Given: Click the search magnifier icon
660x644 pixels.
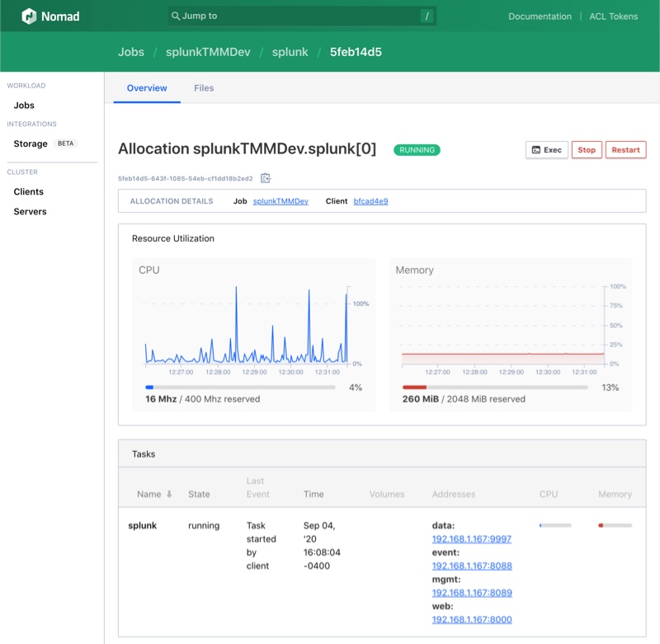Looking at the screenshot, I should tap(176, 16).
